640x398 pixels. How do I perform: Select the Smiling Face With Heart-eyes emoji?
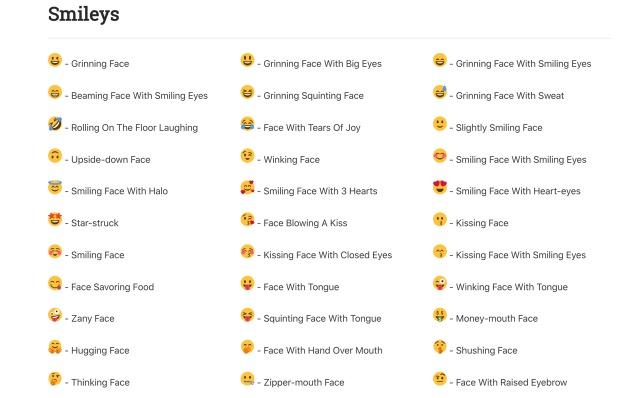[440, 188]
